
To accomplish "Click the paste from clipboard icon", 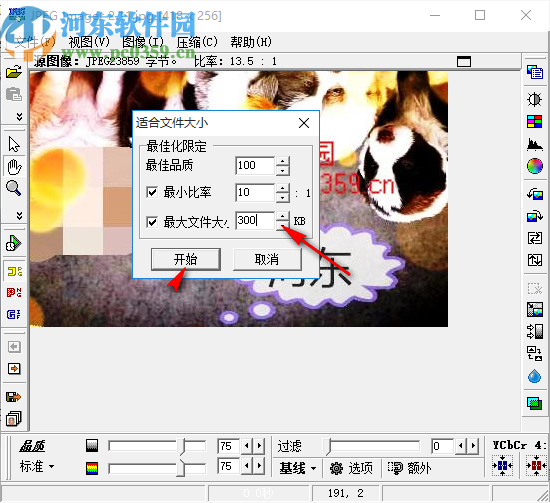I will pyautogui.click(x=14, y=94).
